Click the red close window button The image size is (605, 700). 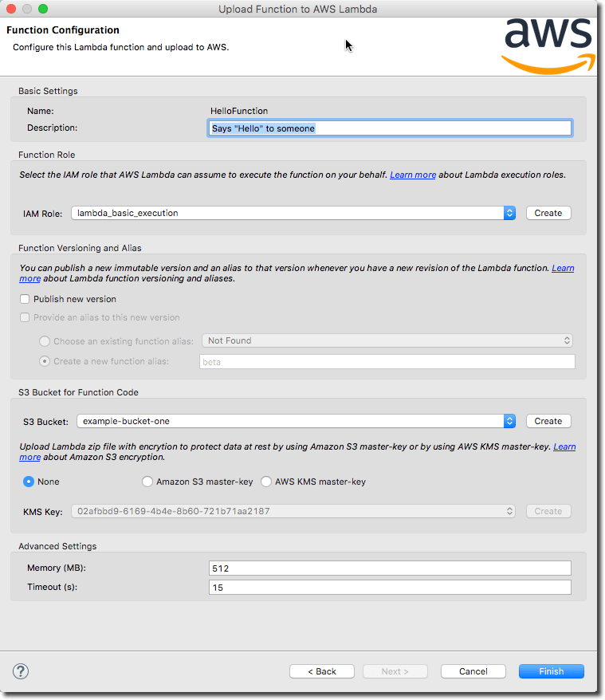(x=12, y=9)
